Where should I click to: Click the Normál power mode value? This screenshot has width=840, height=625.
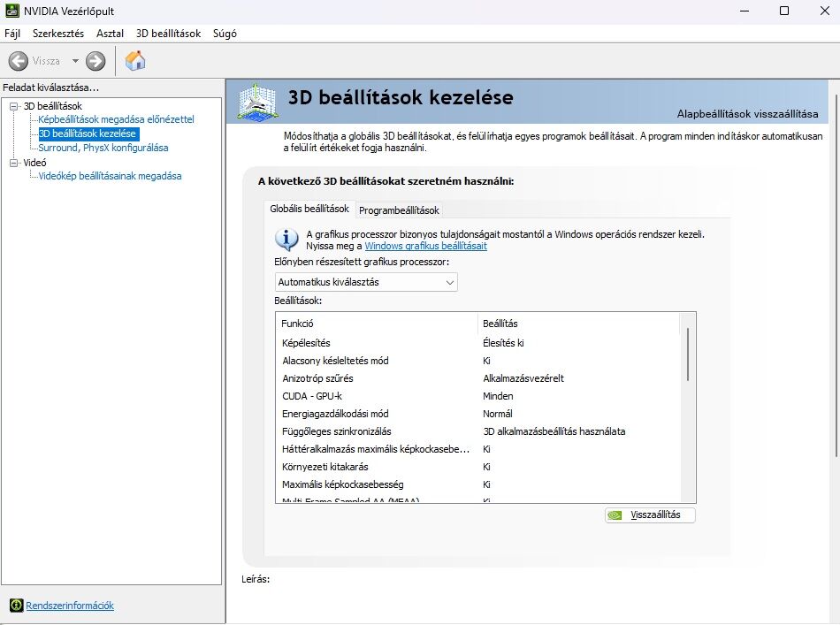pyautogui.click(x=498, y=414)
